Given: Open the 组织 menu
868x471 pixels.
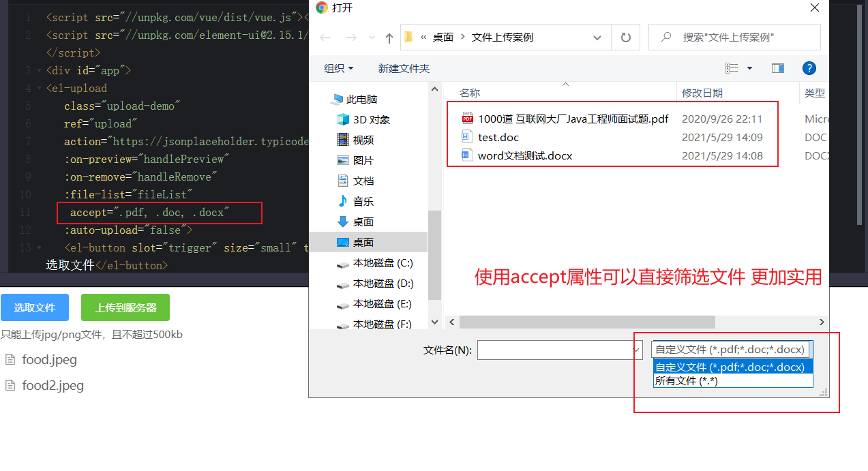Looking at the screenshot, I should [x=339, y=68].
